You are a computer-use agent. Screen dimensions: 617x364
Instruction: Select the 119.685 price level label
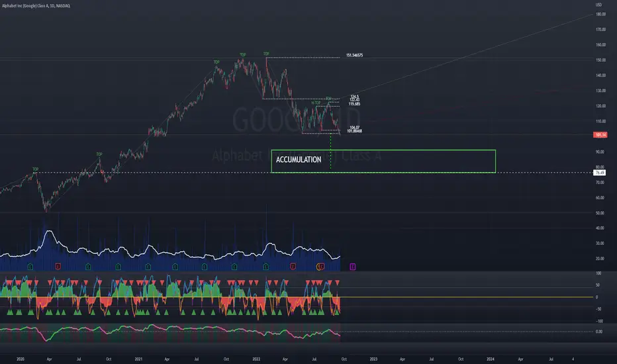[x=354, y=104]
